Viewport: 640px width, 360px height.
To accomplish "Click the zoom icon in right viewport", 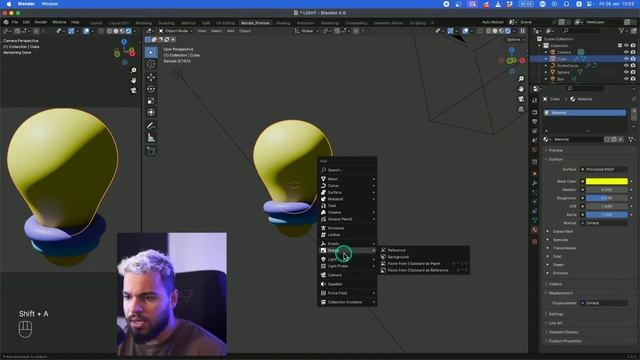I will (x=521, y=79).
